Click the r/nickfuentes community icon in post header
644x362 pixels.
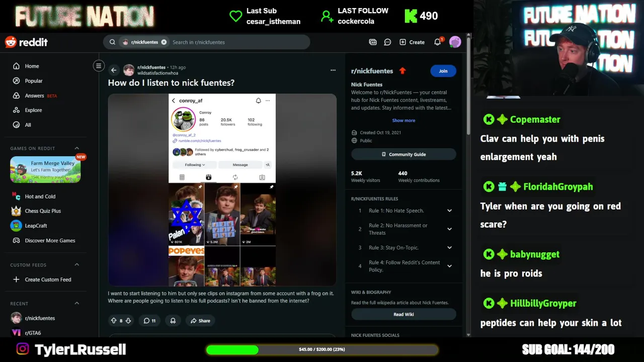tap(129, 70)
